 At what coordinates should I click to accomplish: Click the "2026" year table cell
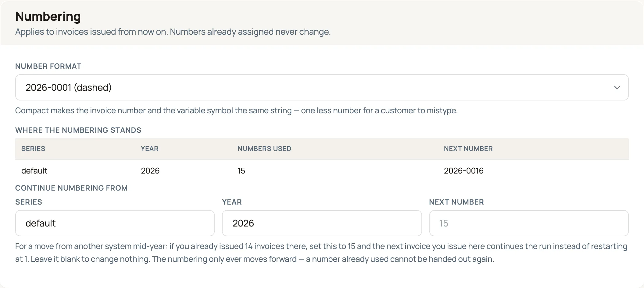pos(150,171)
